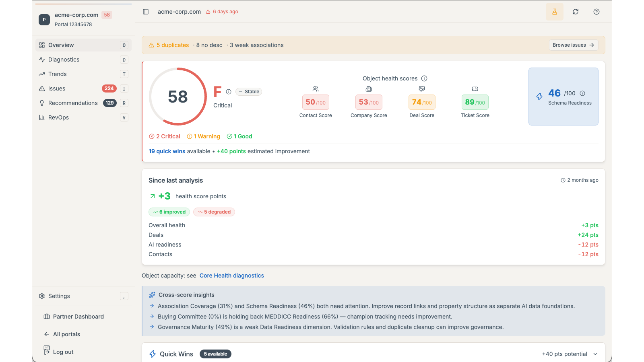Click the 5 degraded badge
This screenshot has width=644, height=362.
(214, 212)
